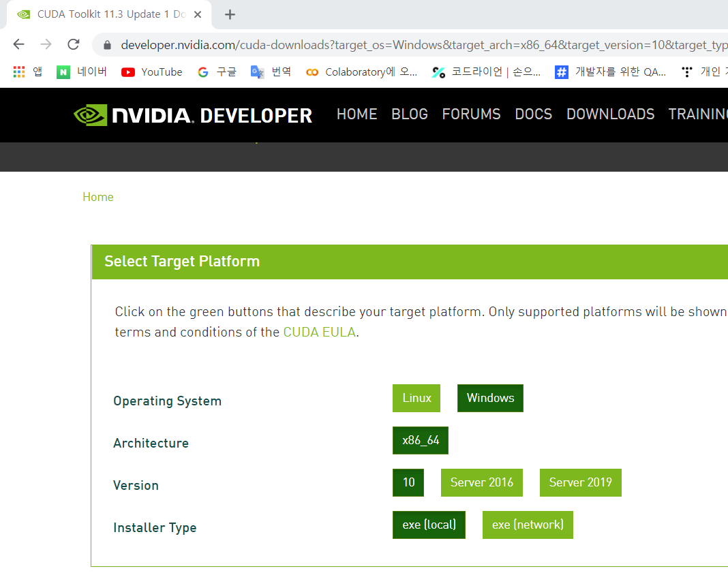Select Server 2016 version

pyautogui.click(x=482, y=482)
